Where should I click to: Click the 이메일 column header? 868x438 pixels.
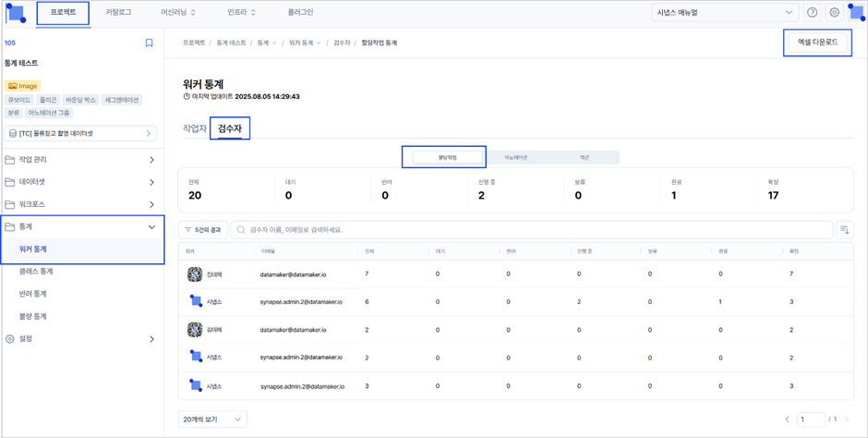[x=266, y=251]
